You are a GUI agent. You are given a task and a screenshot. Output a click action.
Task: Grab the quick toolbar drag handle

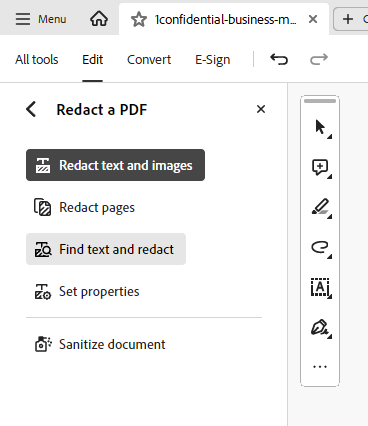coord(320,101)
